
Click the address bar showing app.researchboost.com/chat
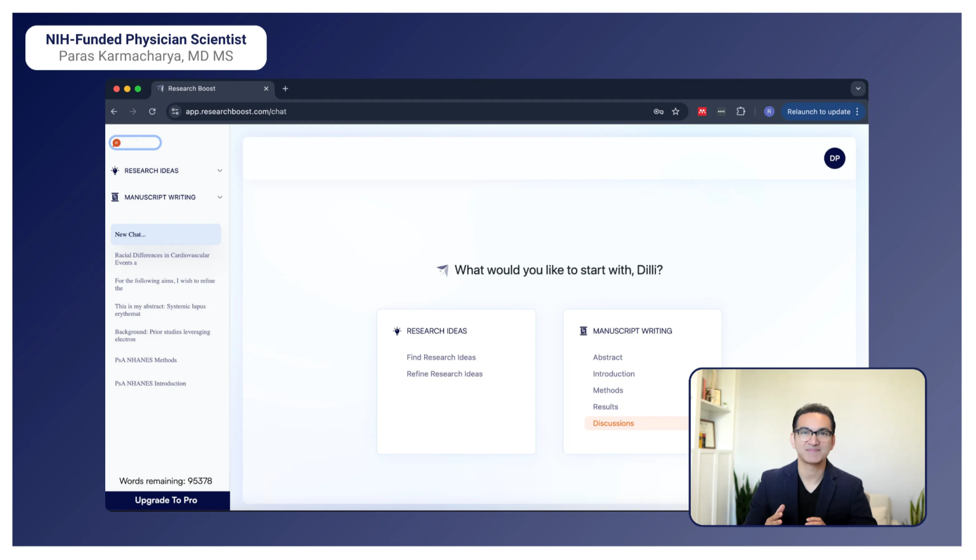(237, 111)
